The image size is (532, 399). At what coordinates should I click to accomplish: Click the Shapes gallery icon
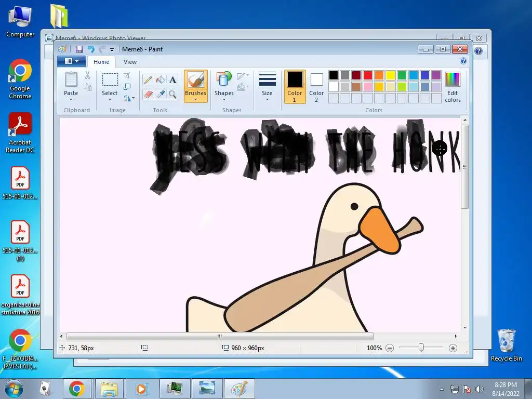[x=224, y=79]
